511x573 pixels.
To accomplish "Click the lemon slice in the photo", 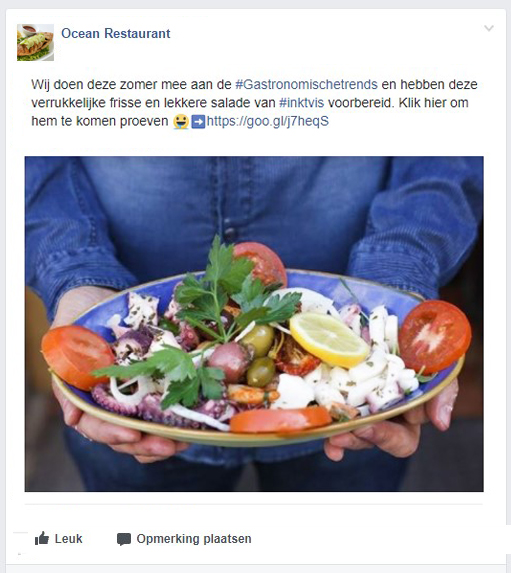I will point(329,340).
